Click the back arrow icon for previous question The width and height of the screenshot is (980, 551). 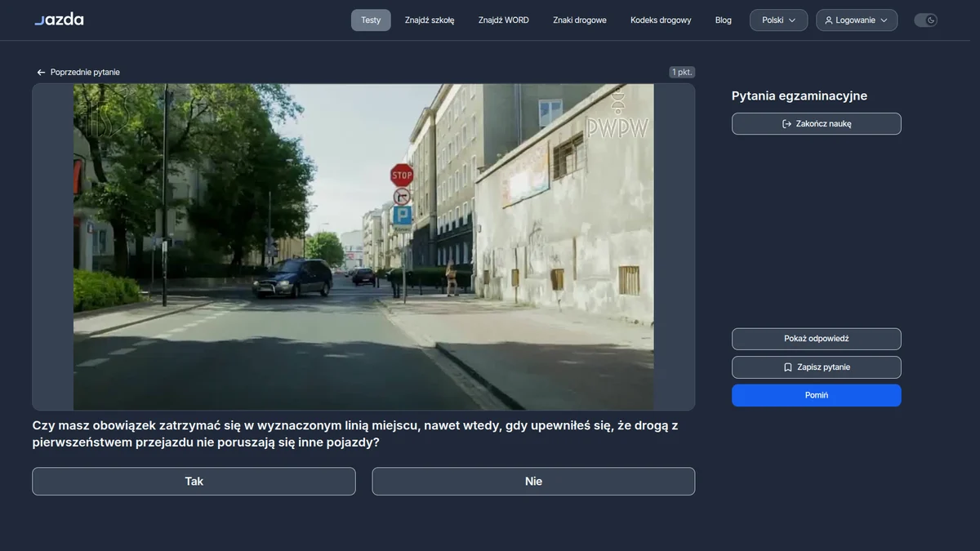[x=41, y=73]
